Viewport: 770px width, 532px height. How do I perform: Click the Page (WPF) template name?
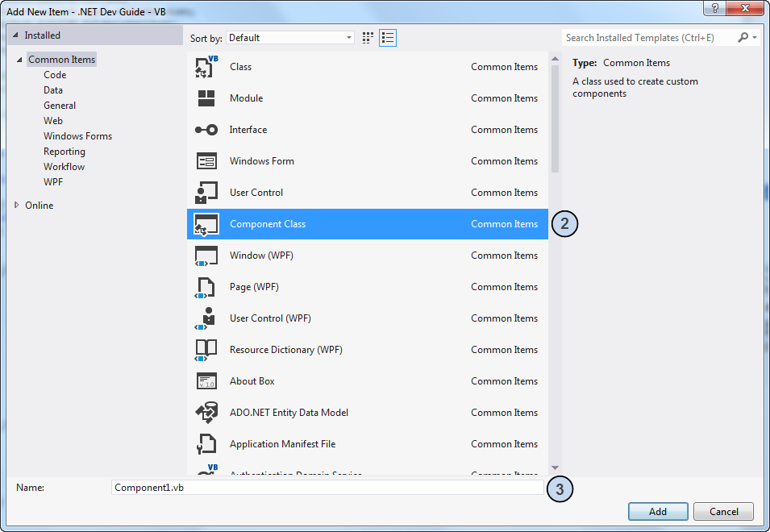coord(254,287)
